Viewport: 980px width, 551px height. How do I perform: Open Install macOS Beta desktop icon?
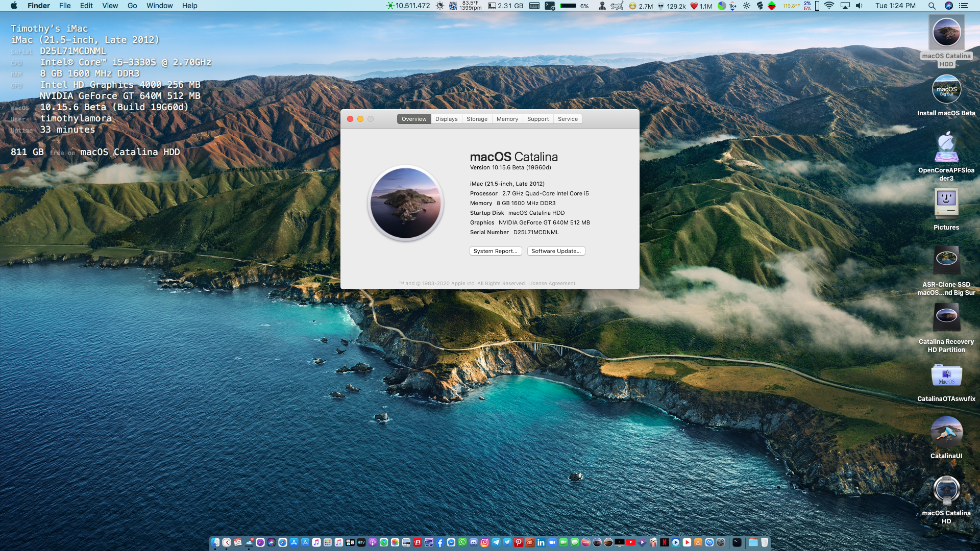point(946,90)
